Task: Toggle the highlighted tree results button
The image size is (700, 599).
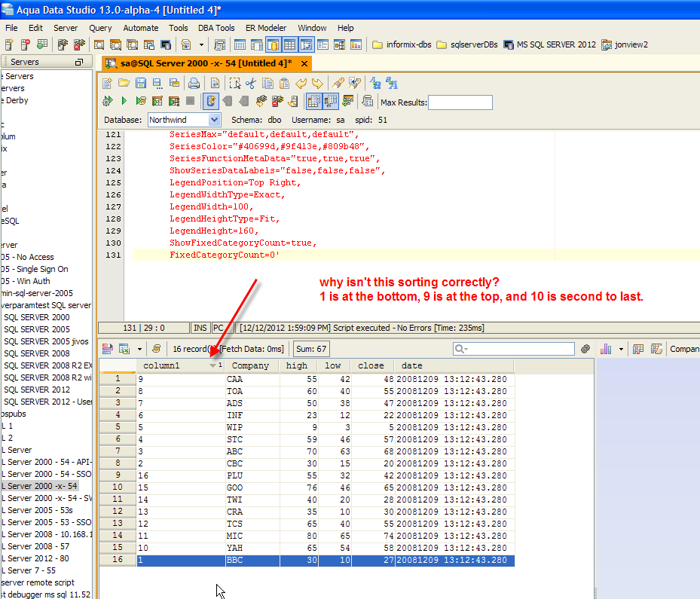Action: tap(331, 101)
